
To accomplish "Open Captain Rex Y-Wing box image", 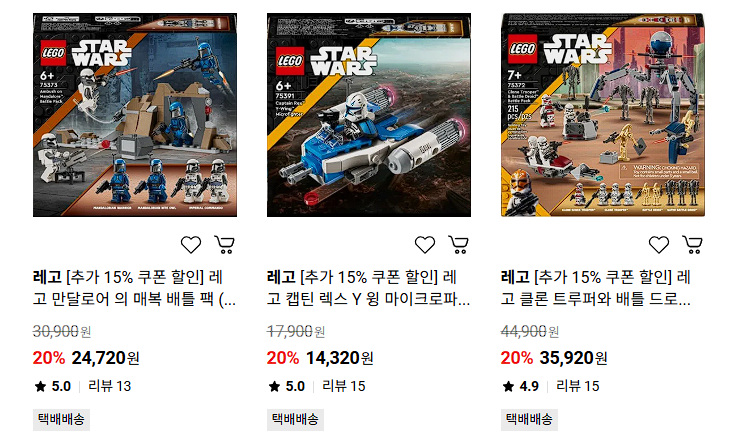I will 369,115.
